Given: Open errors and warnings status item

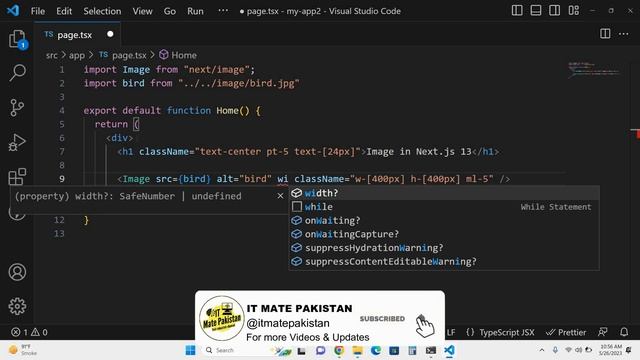Looking at the screenshot, I should 29,332.
